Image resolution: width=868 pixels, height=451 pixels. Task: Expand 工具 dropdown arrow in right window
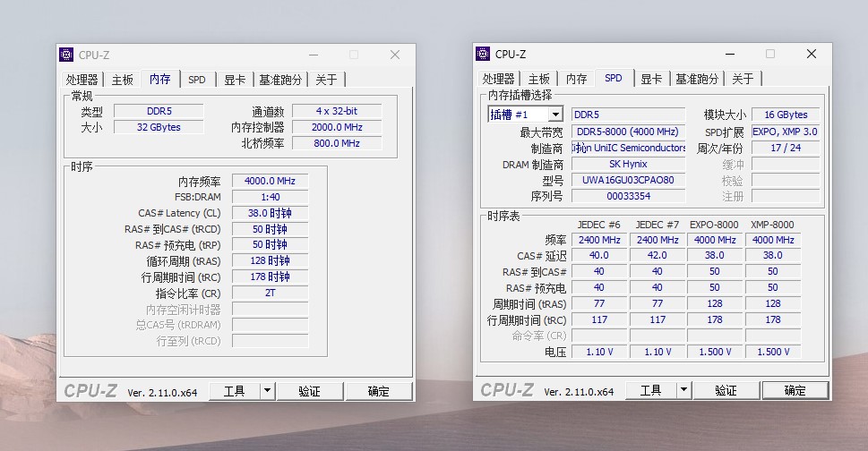tap(683, 390)
